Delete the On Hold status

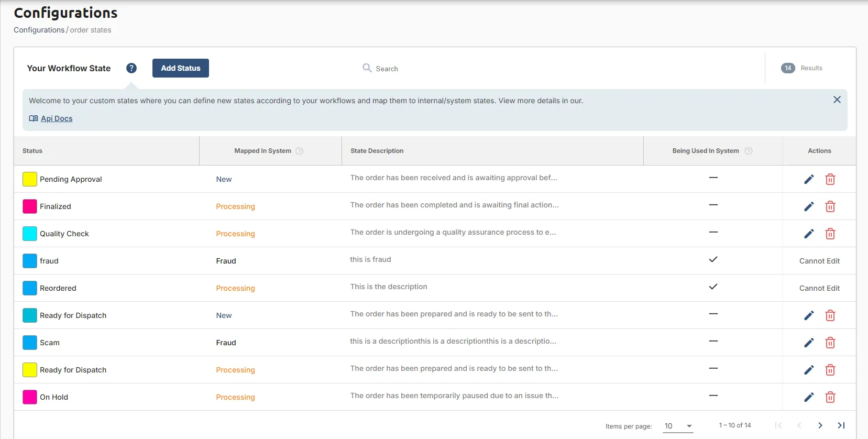click(x=830, y=397)
